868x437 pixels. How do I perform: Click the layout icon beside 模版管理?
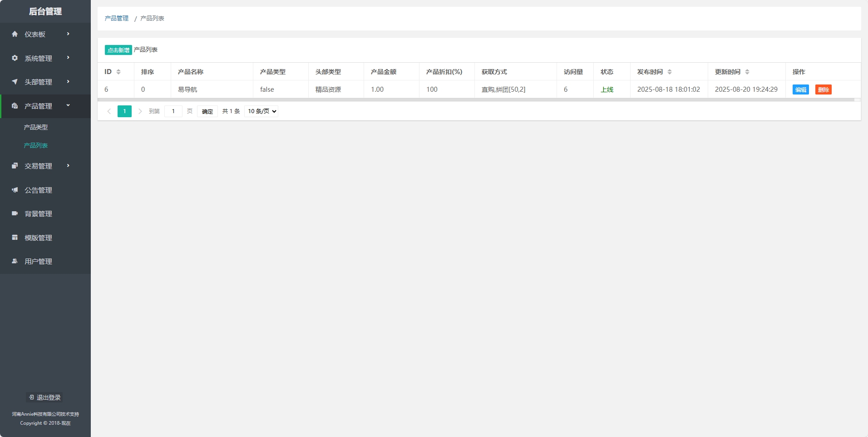coord(15,238)
